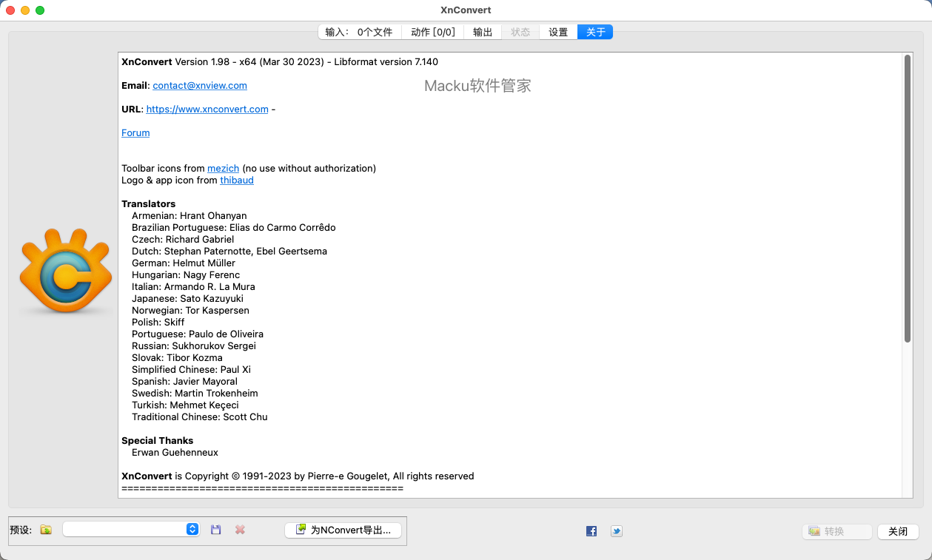Click the 关闭 button
This screenshot has width=932, height=560.
[x=898, y=531]
